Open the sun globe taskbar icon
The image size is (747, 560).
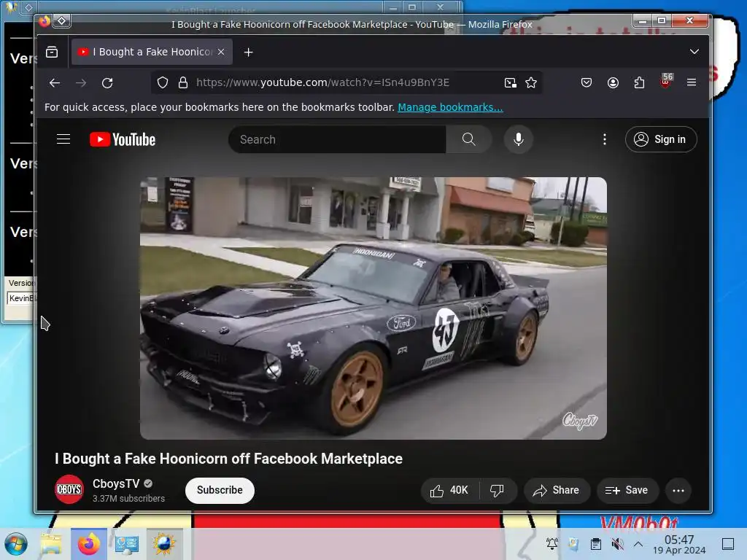(164, 544)
